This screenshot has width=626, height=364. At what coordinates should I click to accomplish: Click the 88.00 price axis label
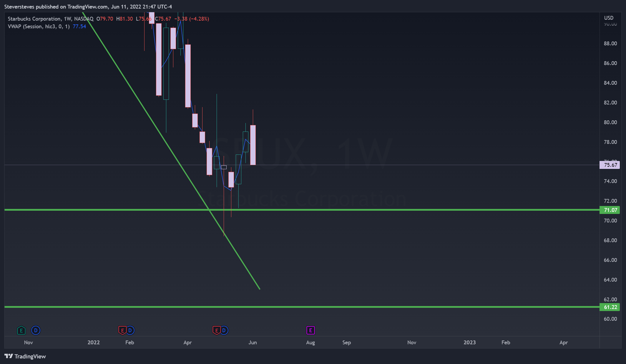point(610,44)
